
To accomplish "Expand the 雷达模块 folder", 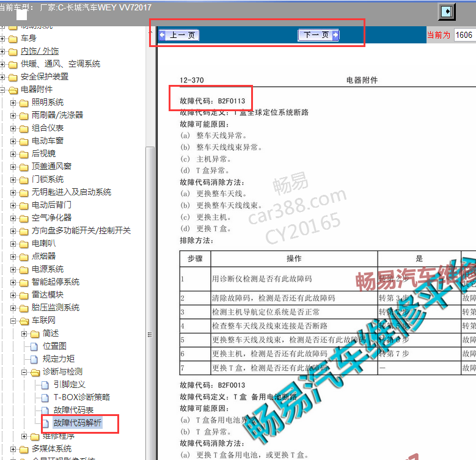I will tap(13, 295).
